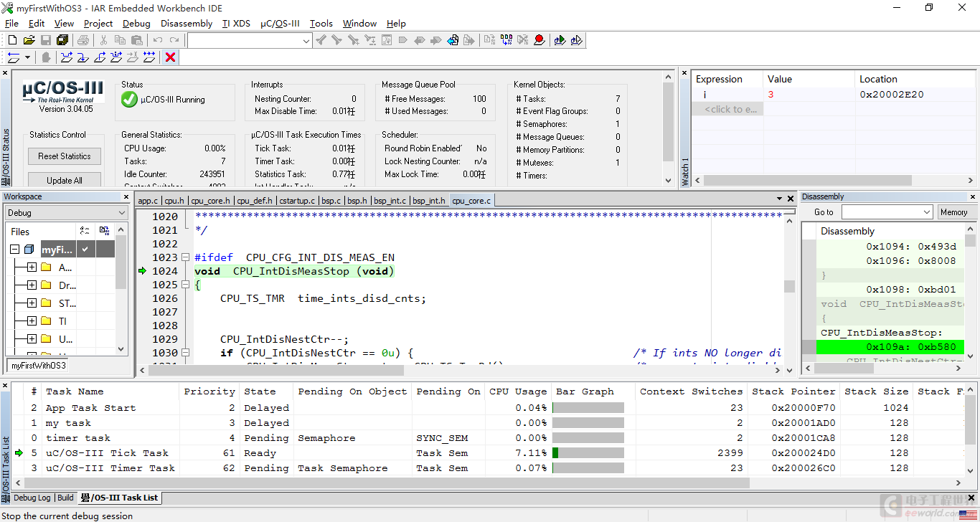Open the File menu
Screen dimensions: 980x522
click(x=11, y=23)
